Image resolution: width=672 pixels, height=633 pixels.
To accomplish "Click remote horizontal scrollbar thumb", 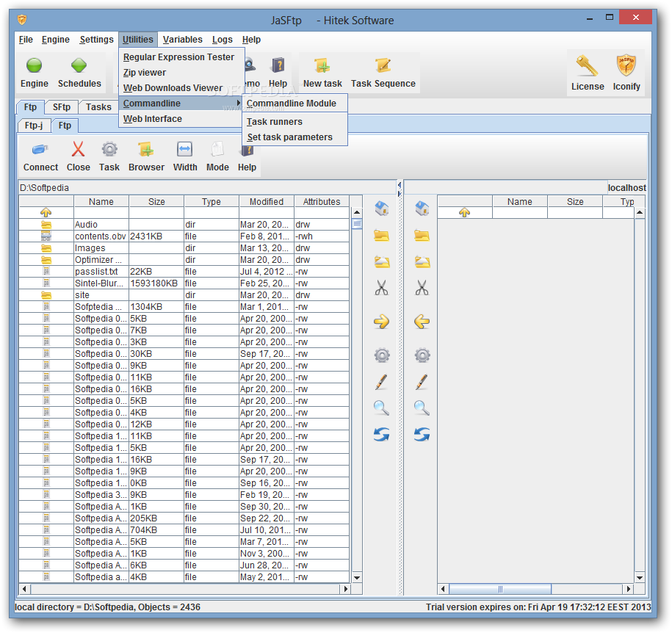I will point(500,589).
